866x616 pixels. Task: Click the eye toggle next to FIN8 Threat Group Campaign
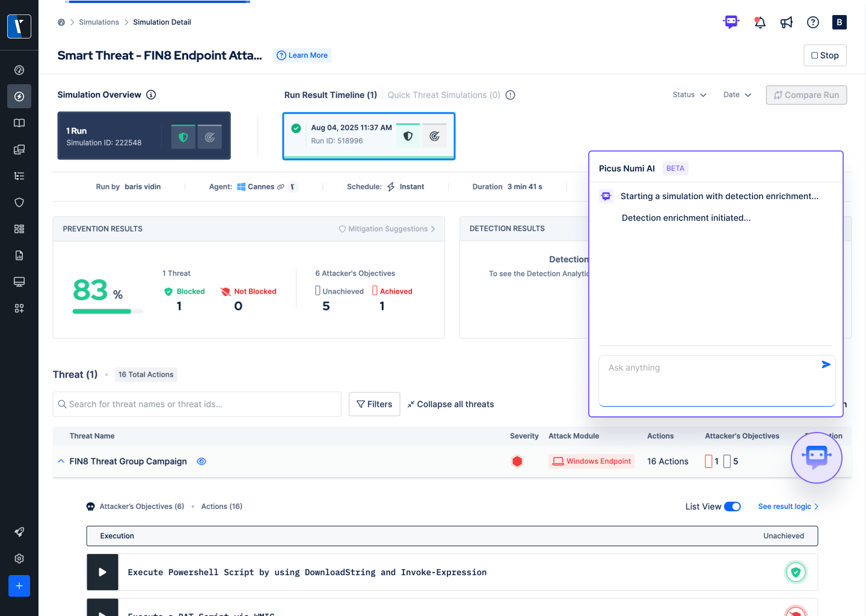(201, 461)
